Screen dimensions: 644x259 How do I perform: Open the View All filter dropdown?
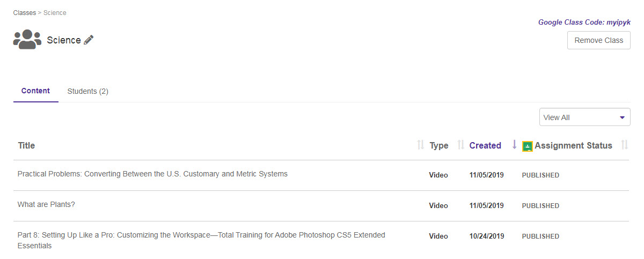[584, 117]
